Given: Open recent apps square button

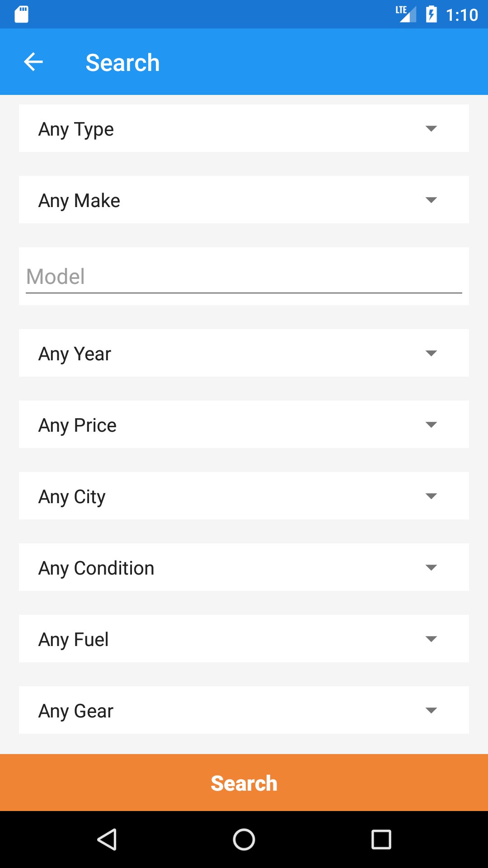Looking at the screenshot, I should click(x=381, y=840).
